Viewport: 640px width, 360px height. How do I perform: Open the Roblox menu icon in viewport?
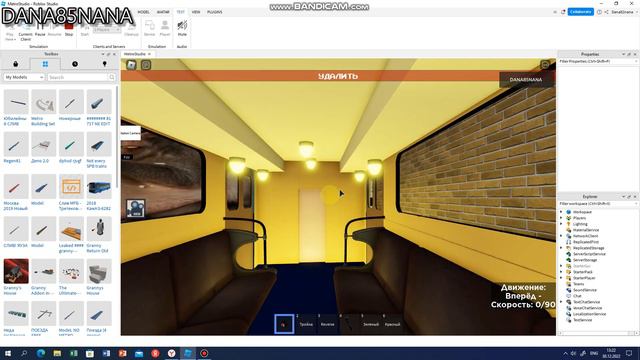pyautogui.click(x=131, y=65)
